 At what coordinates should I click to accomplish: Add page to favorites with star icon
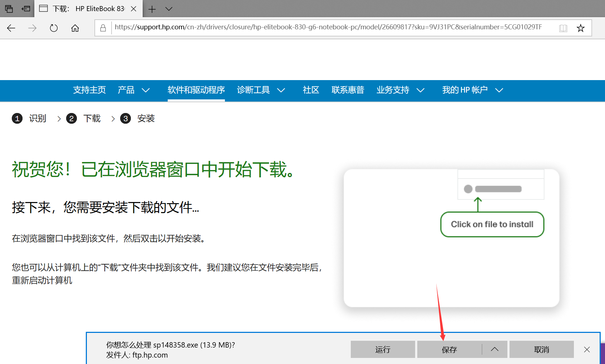(x=581, y=28)
